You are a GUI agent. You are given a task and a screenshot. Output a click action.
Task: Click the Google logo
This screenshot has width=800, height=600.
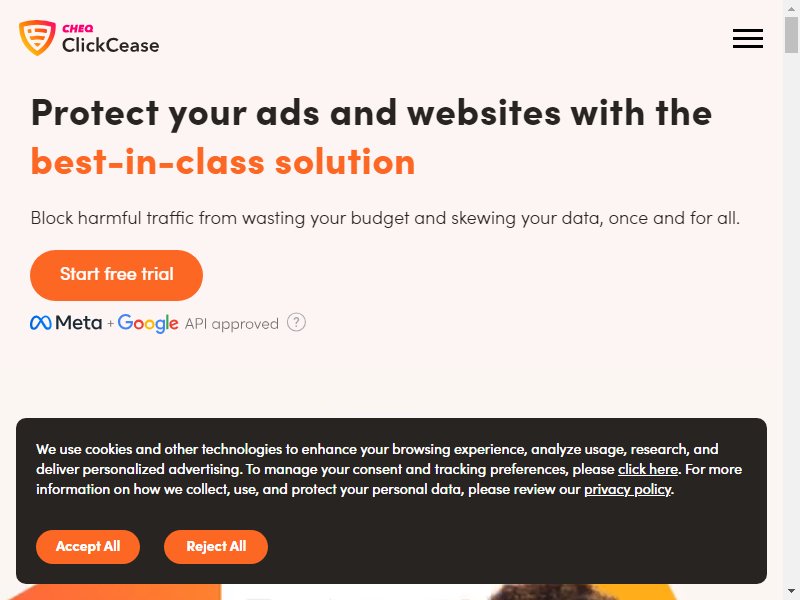tap(148, 323)
